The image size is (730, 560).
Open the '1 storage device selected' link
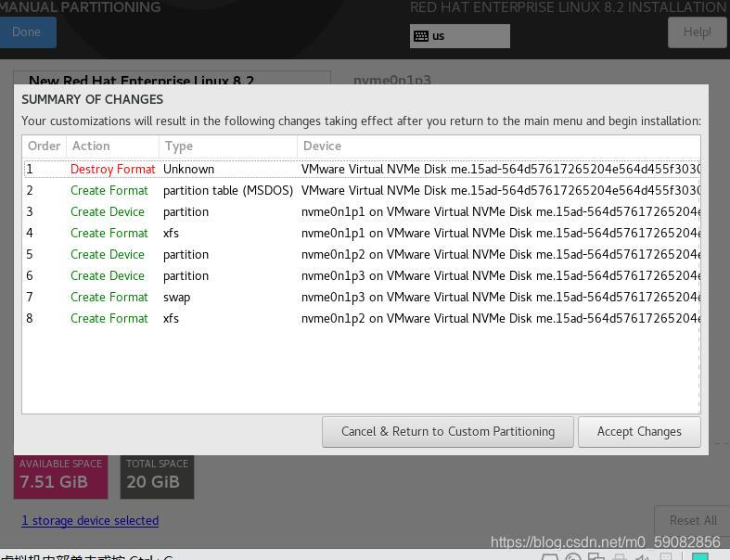pos(90,520)
